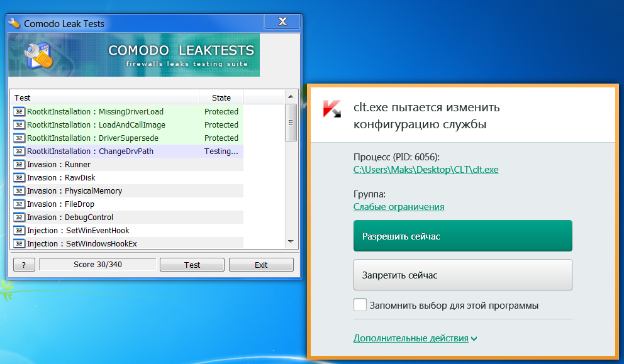
Task: Select 'RootkitInstallation : MissingDriverLoad' row text
Action: (x=95, y=112)
